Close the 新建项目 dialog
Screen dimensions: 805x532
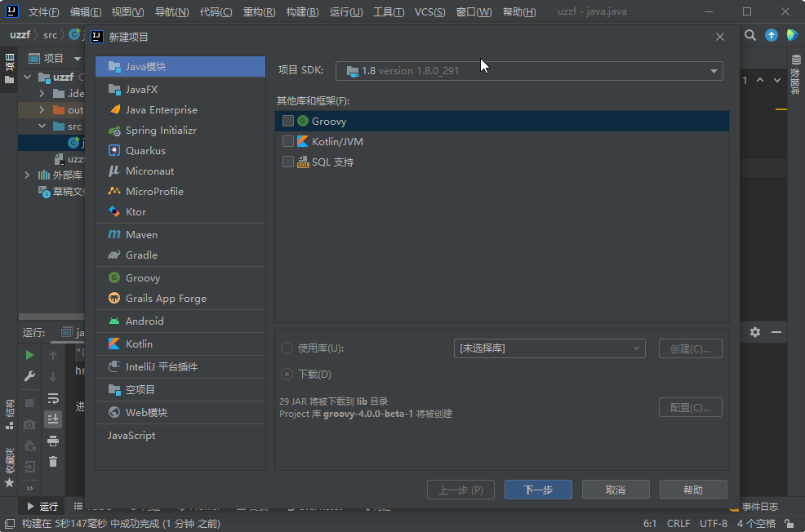coord(720,37)
